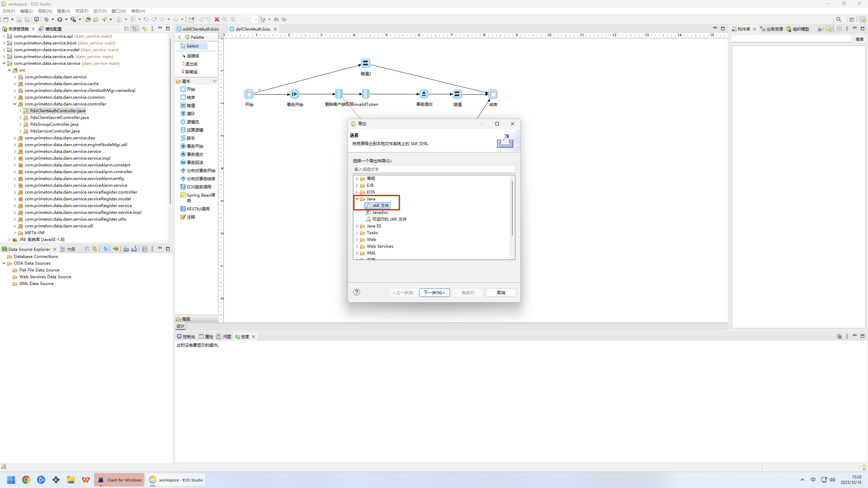Select the 事务开始 node on canvas
This screenshot has height=488, width=868.
coord(294,94)
